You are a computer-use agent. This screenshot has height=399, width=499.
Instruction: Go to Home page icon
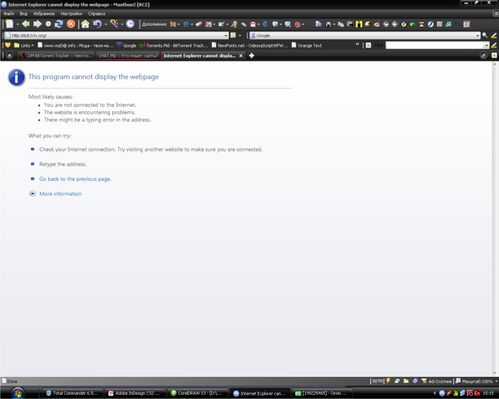click(x=85, y=24)
